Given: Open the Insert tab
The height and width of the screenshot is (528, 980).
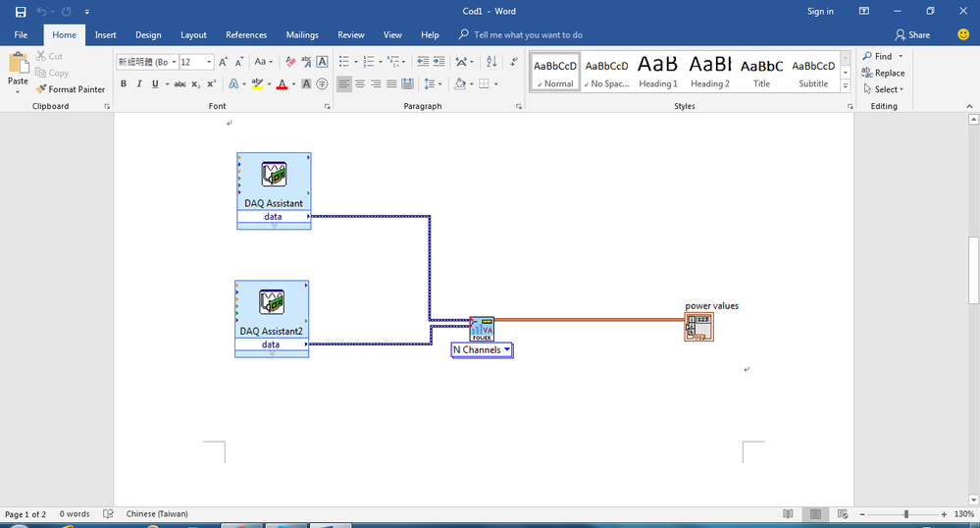Looking at the screenshot, I should (106, 35).
